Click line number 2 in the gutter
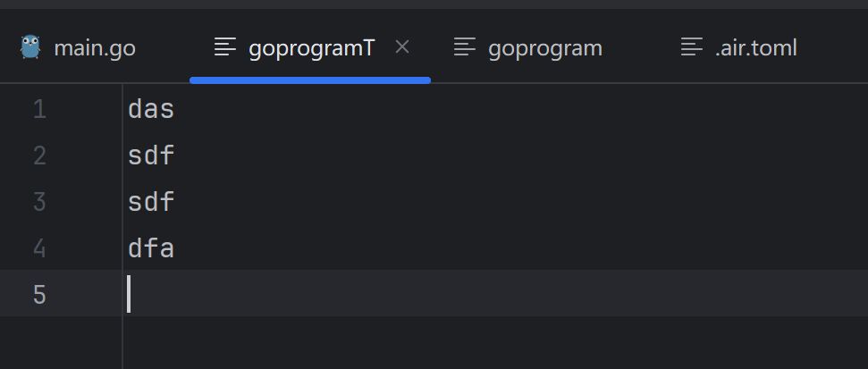The image size is (868, 369). (38, 156)
